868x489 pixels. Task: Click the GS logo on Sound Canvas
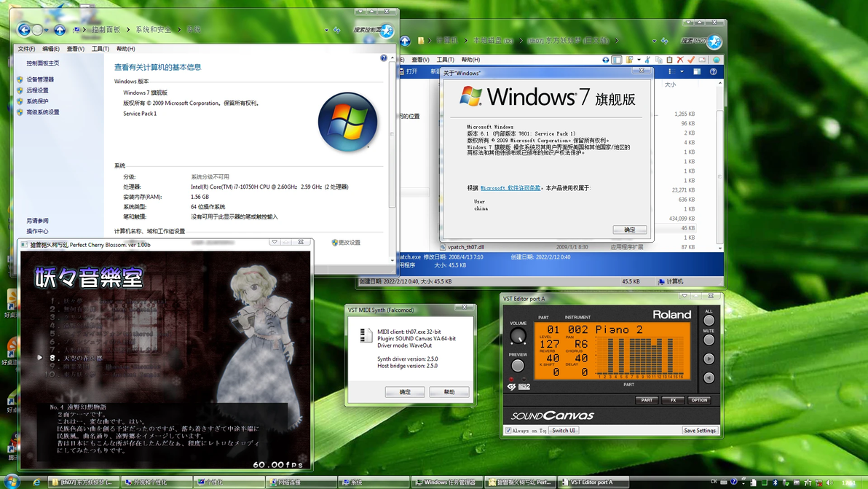pos(511,386)
